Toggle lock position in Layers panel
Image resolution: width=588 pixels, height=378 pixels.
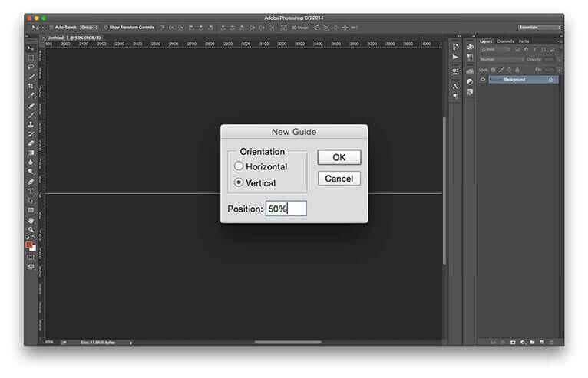click(509, 70)
